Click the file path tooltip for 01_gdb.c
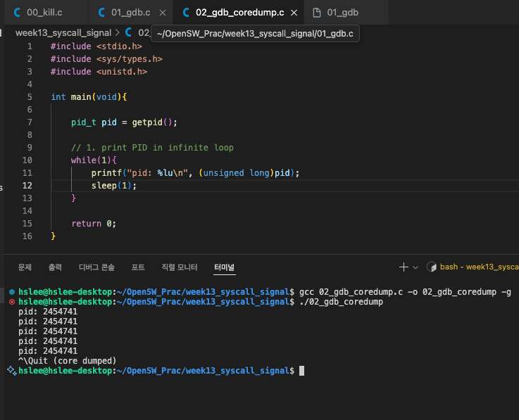The height and width of the screenshot is (420, 519). tap(255, 33)
